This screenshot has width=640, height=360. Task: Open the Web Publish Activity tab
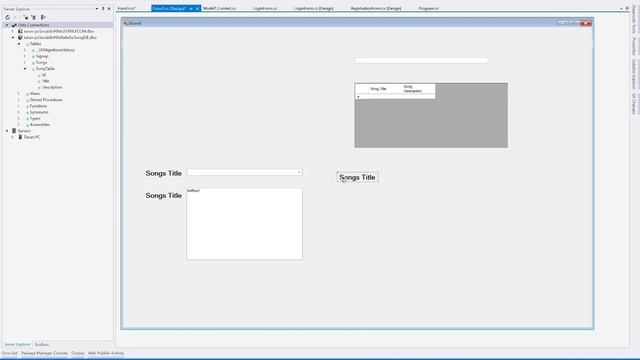coord(106,353)
